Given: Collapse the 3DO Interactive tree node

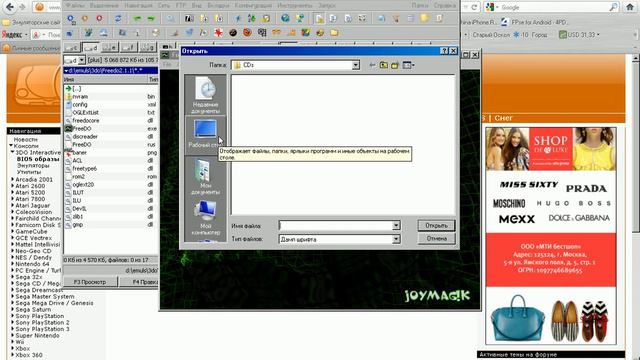Looking at the screenshot, I should point(13,152).
